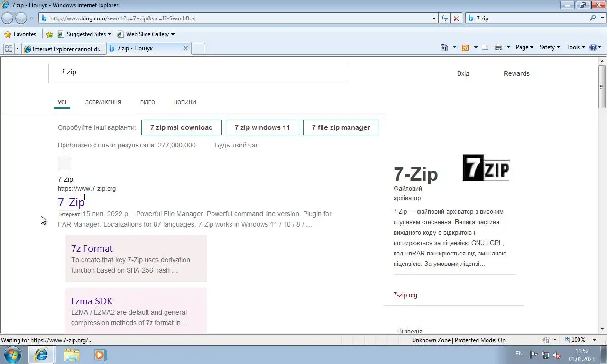Open a new blank tab

[198, 48]
